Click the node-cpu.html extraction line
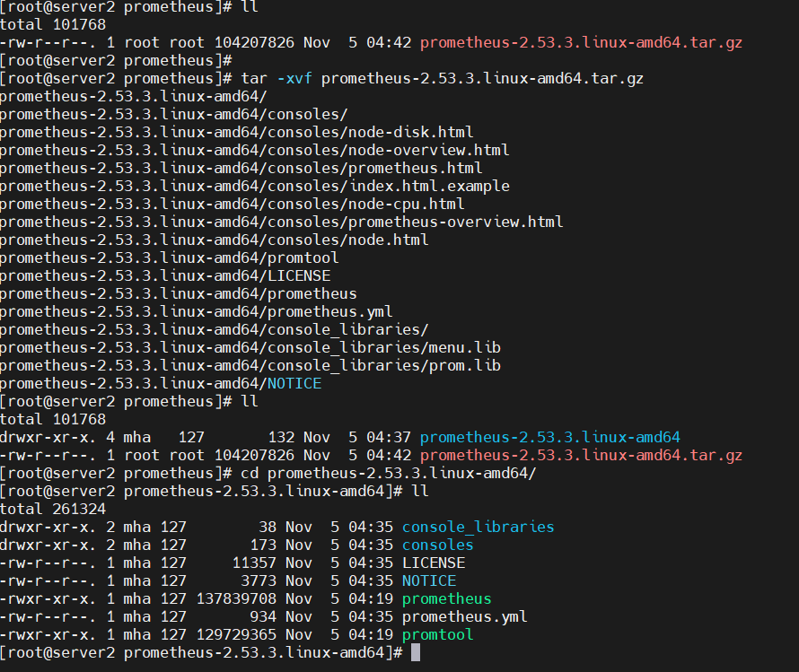The image size is (799, 672). coord(232,205)
